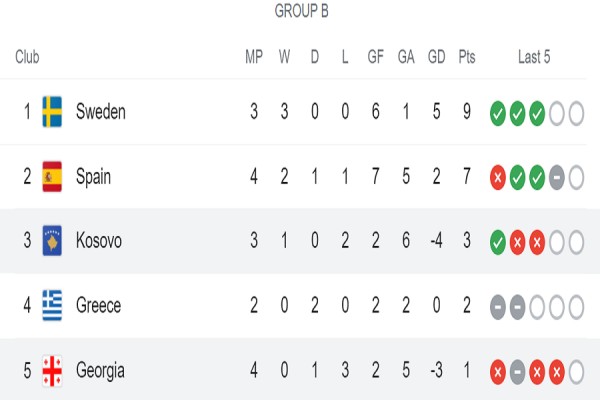The width and height of the screenshot is (600, 400).
Task: Click the Kosovo flag icon
Action: pyautogui.click(x=52, y=241)
